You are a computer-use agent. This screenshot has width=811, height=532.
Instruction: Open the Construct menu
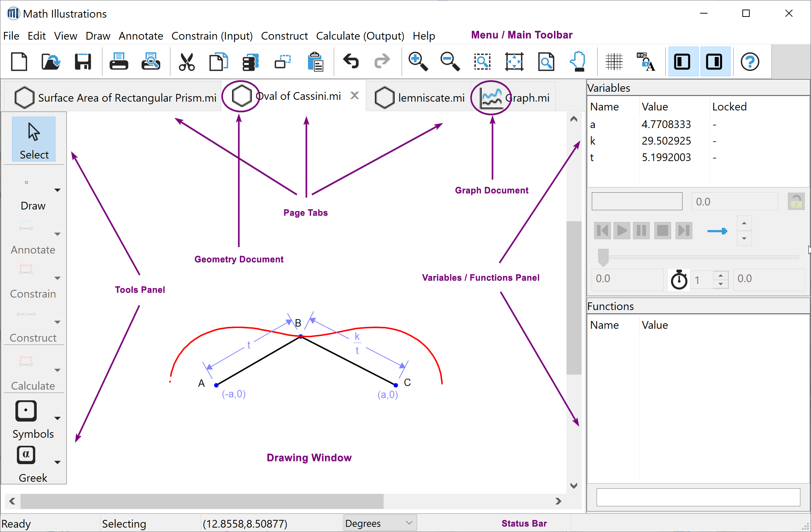click(284, 36)
